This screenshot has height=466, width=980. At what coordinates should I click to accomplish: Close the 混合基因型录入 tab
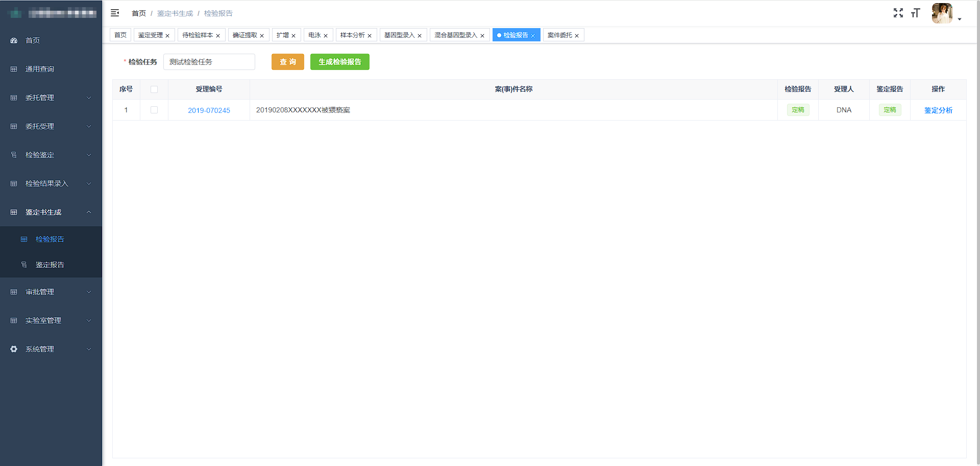[482, 36]
